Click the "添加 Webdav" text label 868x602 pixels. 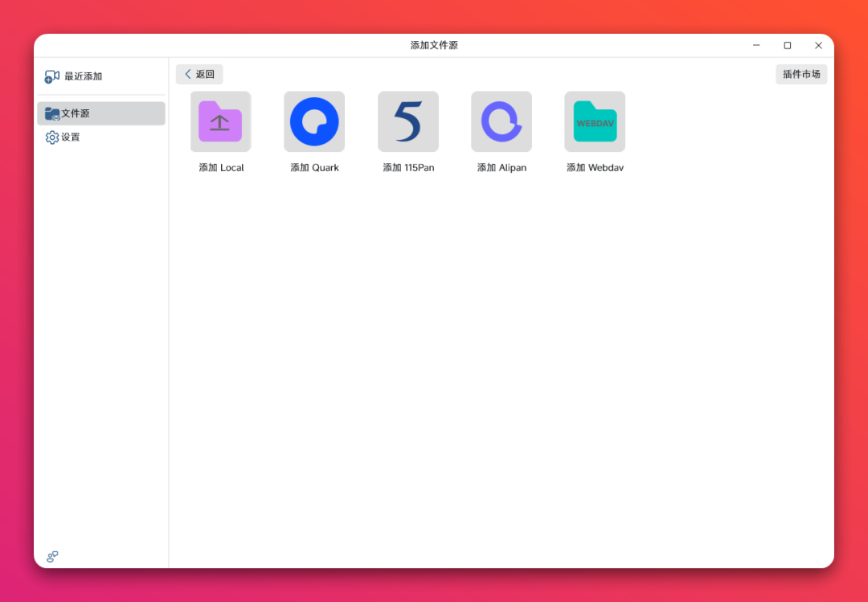(595, 168)
